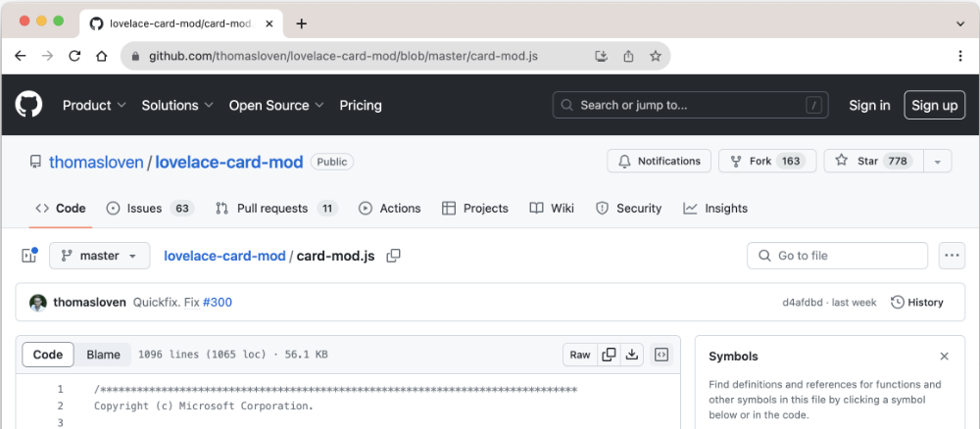Open commit d4afdbd
This screenshot has width=980, height=429.
point(803,303)
